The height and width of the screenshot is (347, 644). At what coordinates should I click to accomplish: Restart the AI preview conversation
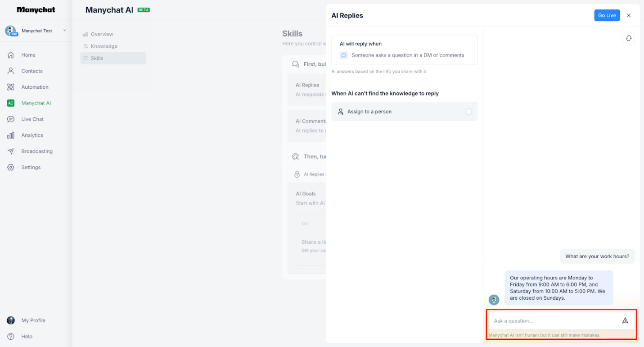628,38
